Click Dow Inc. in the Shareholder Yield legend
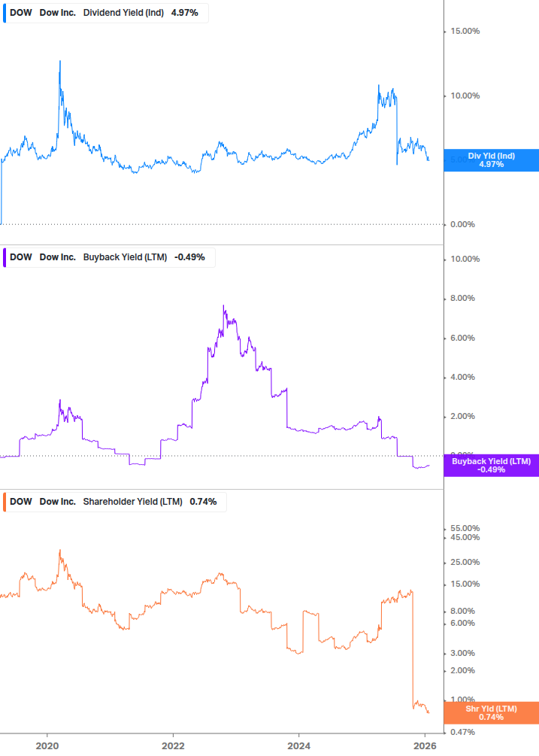Screen dimensions: 539x756 (58, 502)
